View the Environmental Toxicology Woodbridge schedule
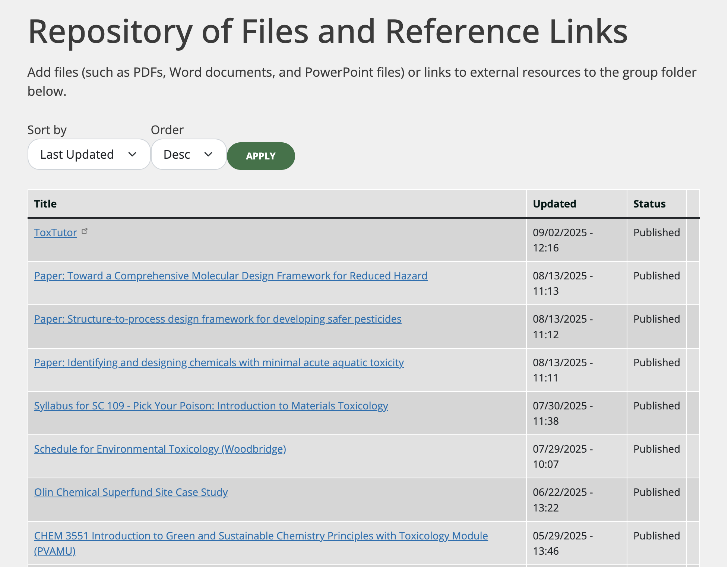 coord(160,449)
